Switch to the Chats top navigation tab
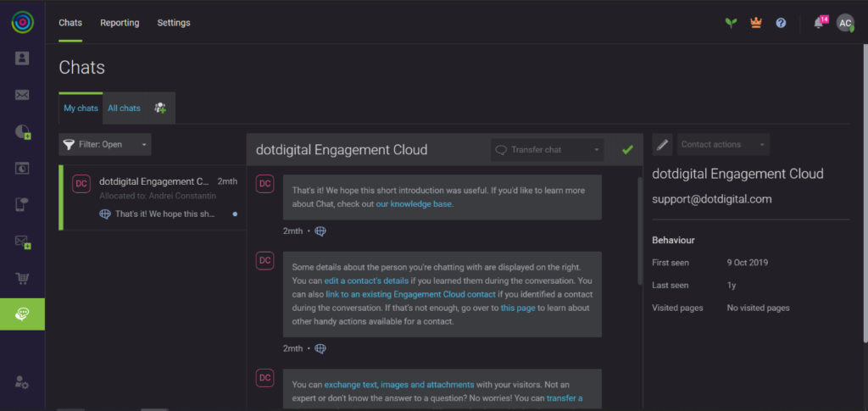This screenshot has width=868, height=411. (x=70, y=23)
